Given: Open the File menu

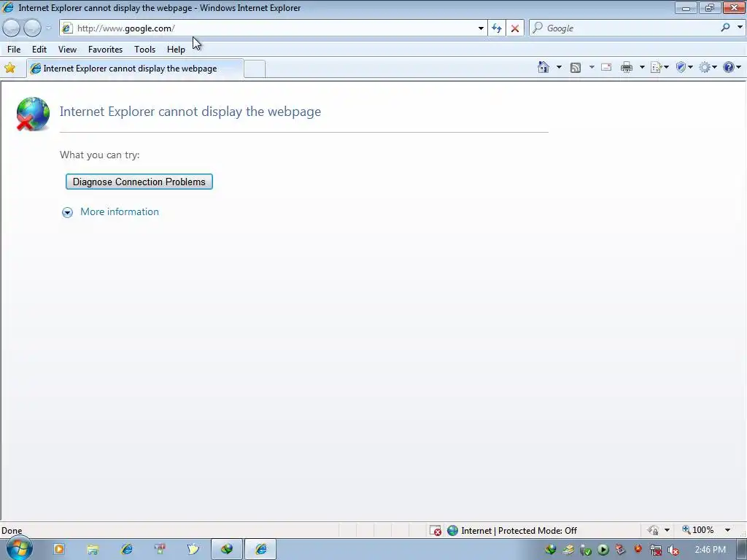Looking at the screenshot, I should [14, 49].
